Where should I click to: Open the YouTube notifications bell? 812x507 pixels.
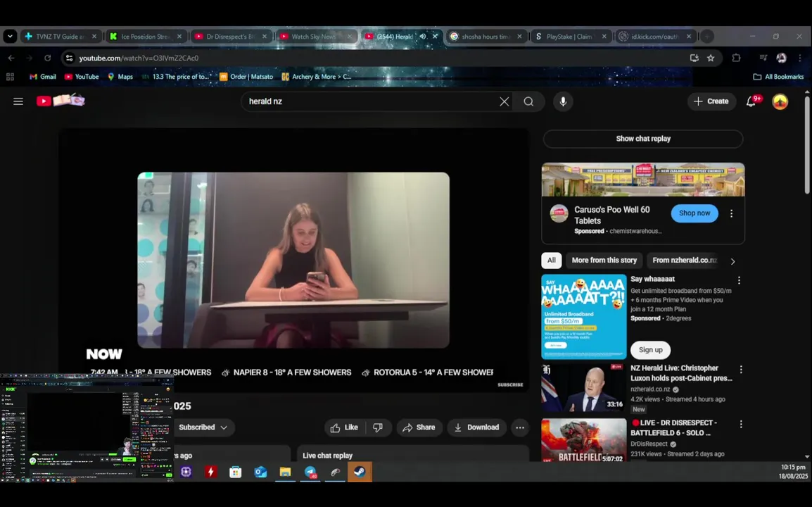(x=752, y=101)
